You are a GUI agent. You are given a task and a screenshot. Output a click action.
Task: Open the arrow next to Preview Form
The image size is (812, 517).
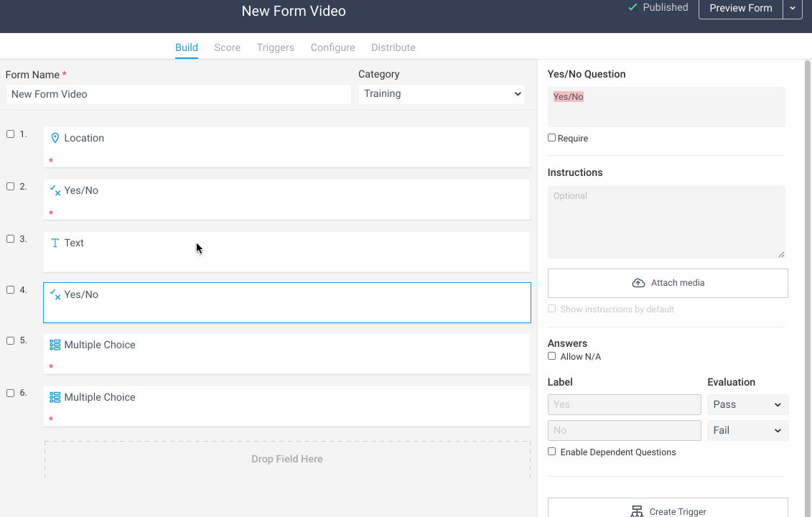793,9
